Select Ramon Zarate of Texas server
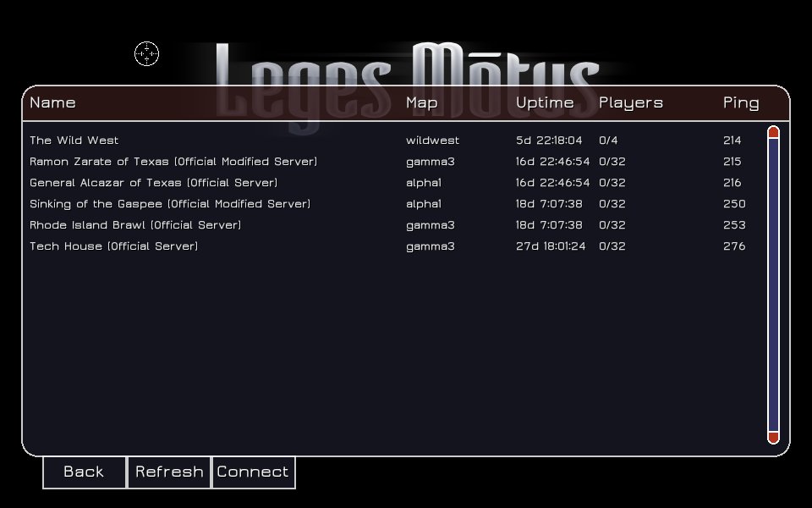 [173, 162]
